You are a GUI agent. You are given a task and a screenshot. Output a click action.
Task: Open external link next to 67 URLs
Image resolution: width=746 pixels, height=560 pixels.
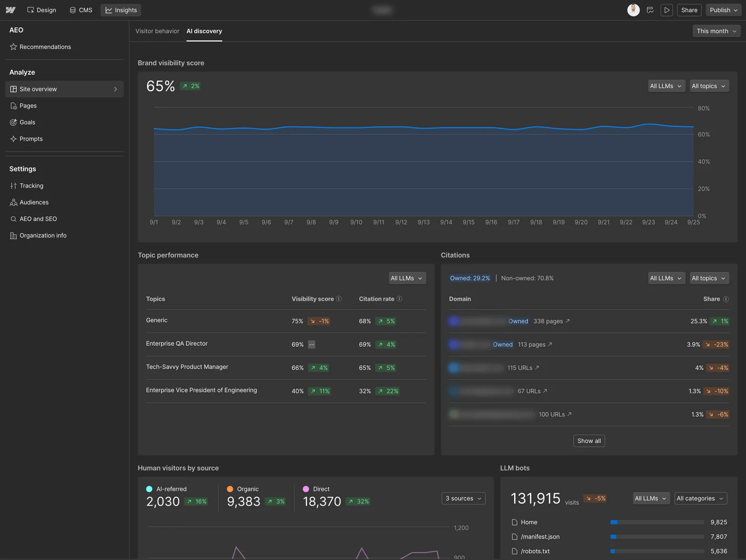point(545,391)
